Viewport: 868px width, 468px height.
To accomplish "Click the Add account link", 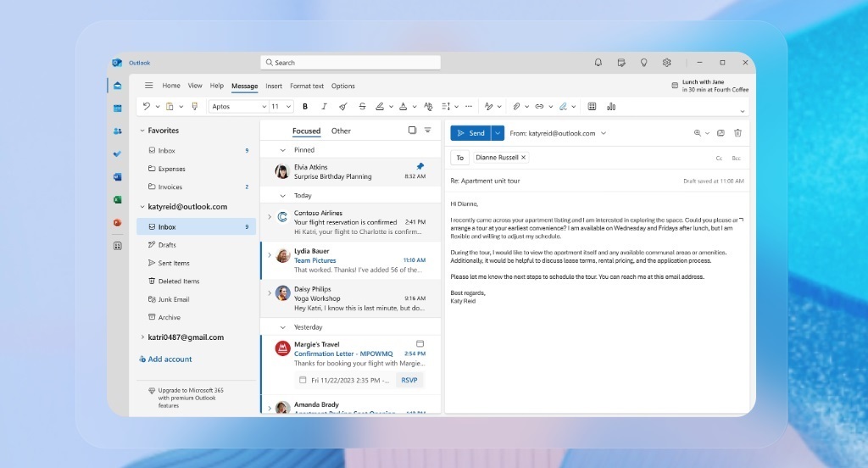I will (170, 359).
